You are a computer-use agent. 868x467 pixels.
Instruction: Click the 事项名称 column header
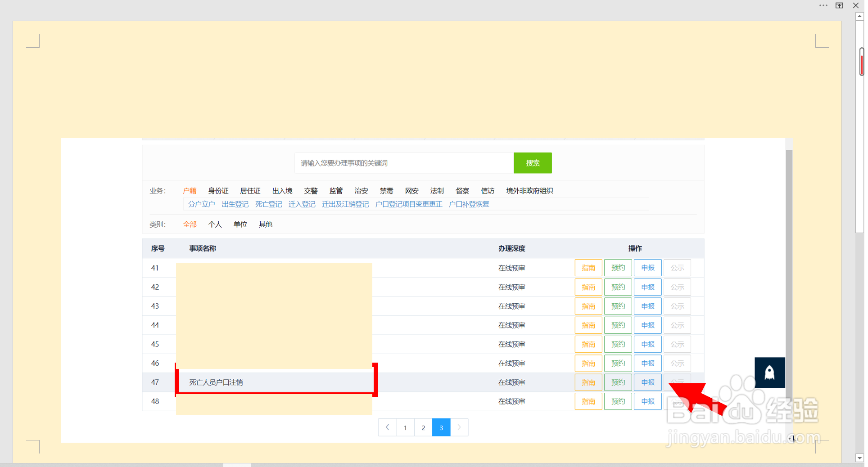point(203,248)
